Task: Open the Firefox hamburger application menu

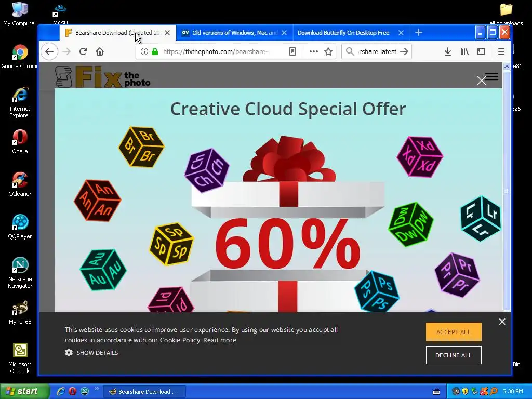Action: coord(501,51)
